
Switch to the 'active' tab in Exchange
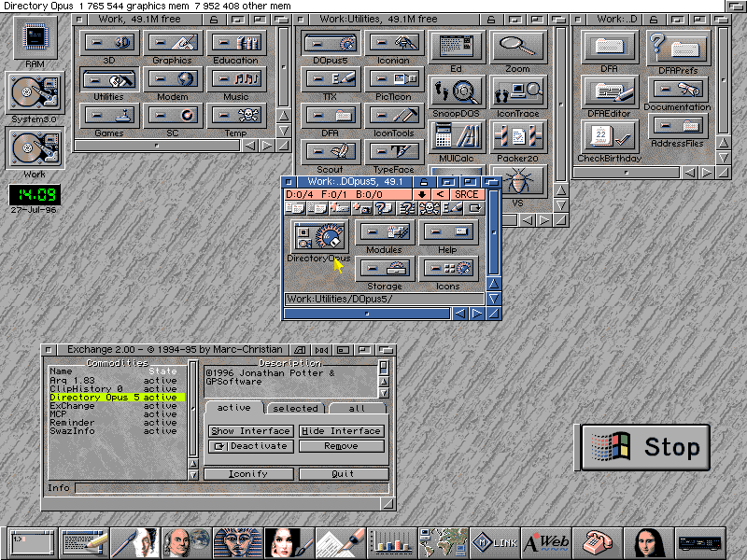click(x=234, y=408)
